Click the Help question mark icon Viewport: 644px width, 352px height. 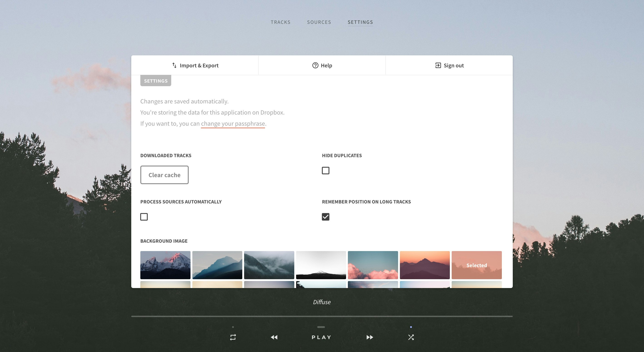tap(315, 65)
